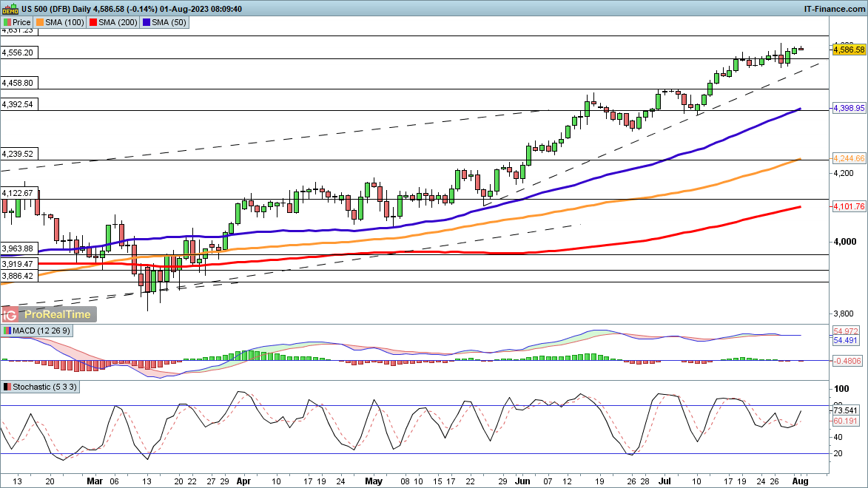
Task: Click the Stochastic indicator icon
Action: (x=7, y=387)
